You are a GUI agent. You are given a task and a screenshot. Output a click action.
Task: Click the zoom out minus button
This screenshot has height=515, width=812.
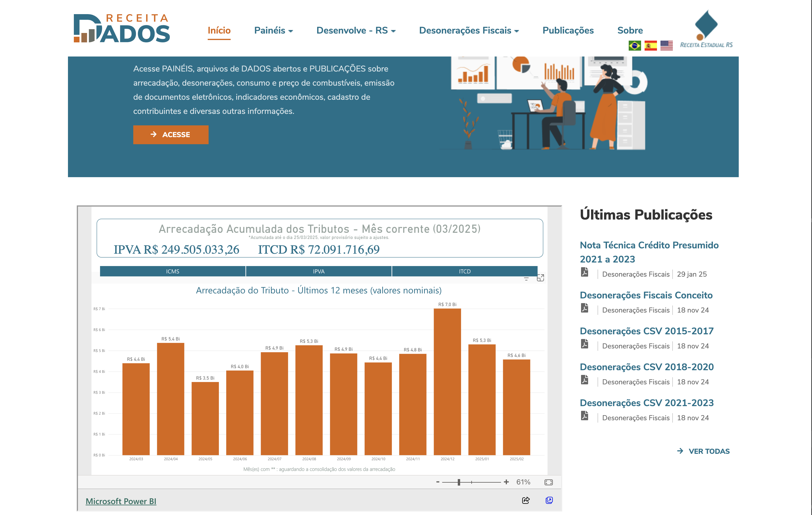click(437, 482)
